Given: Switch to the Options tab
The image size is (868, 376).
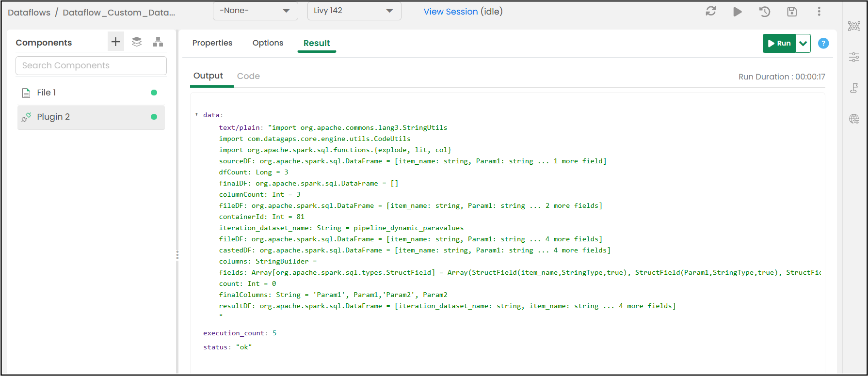Looking at the screenshot, I should point(268,43).
